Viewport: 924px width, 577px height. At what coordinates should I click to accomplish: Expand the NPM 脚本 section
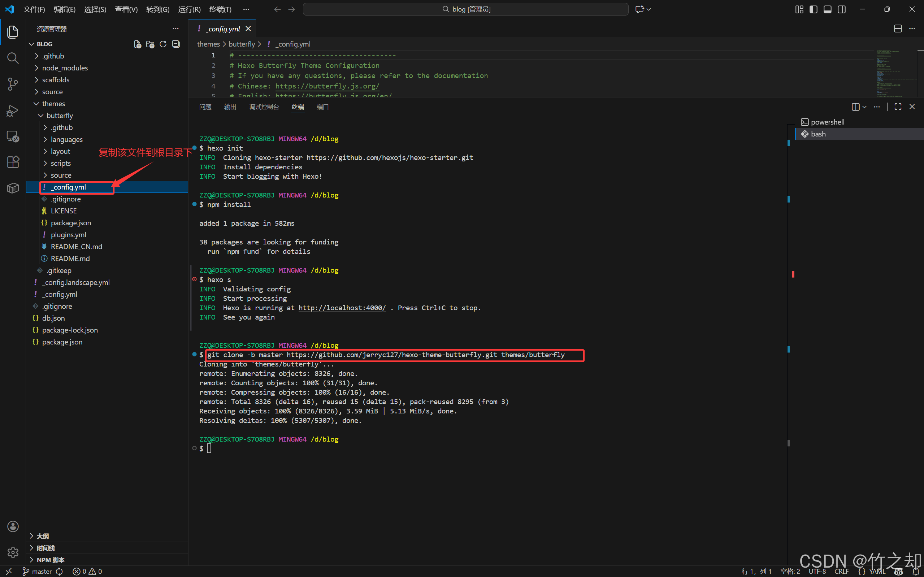[50, 560]
